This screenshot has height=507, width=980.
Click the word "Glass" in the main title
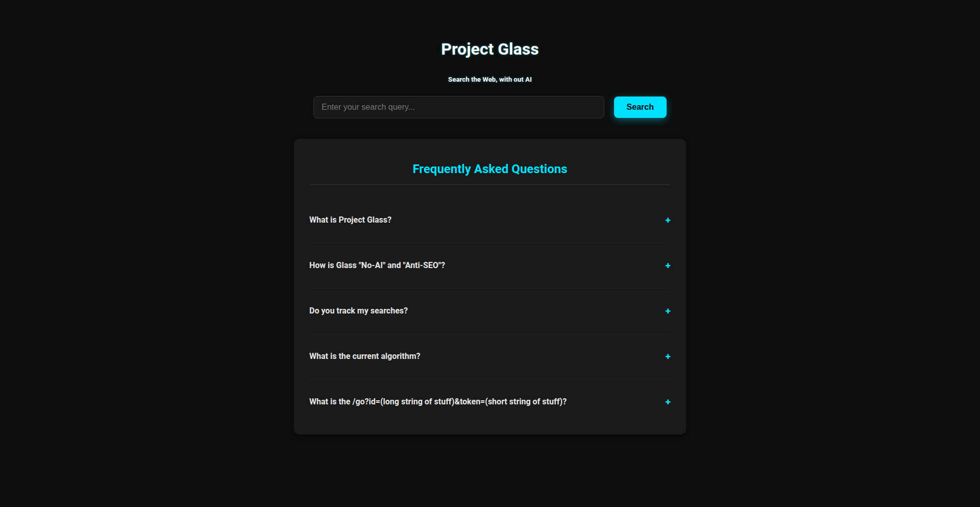518,49
